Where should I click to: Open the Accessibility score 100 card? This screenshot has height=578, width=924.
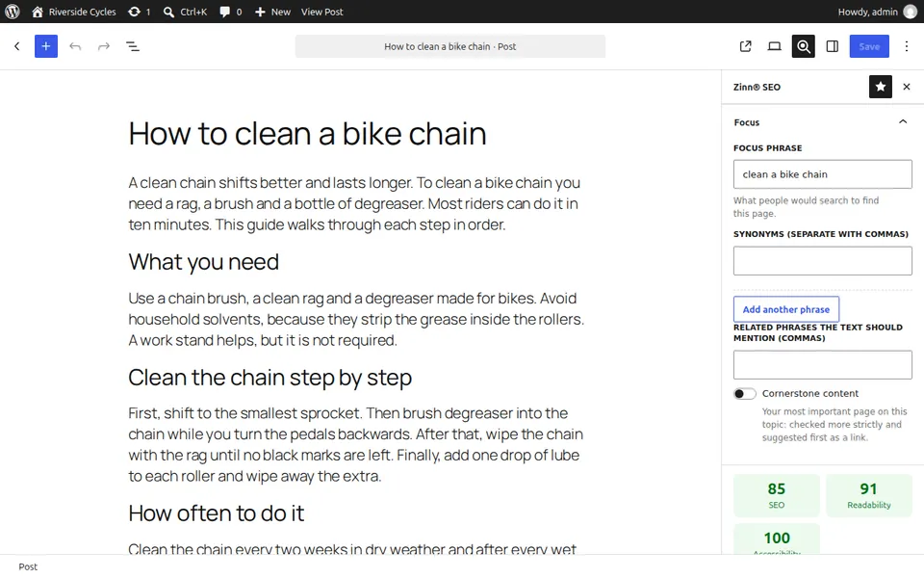point(776,539)
